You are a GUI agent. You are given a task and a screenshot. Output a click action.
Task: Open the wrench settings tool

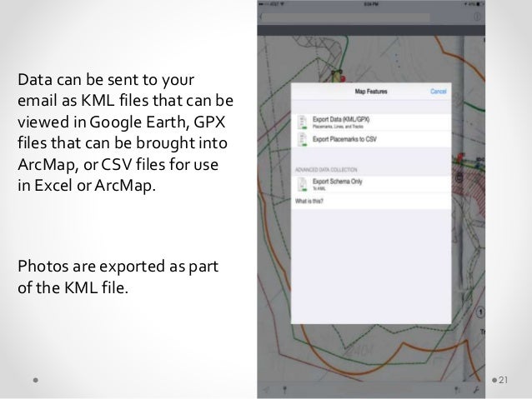click(x=476, y=391)
